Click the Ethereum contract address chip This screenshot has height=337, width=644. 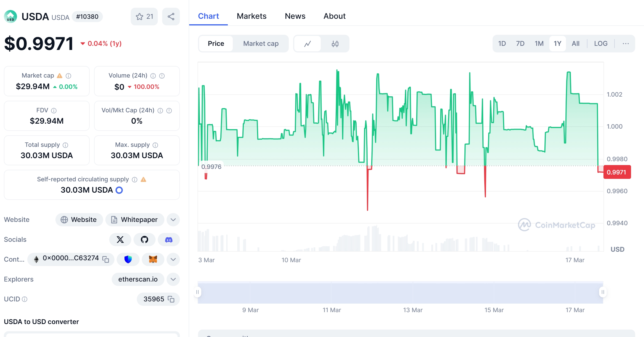pyautogui.click(x=71, y=259)
